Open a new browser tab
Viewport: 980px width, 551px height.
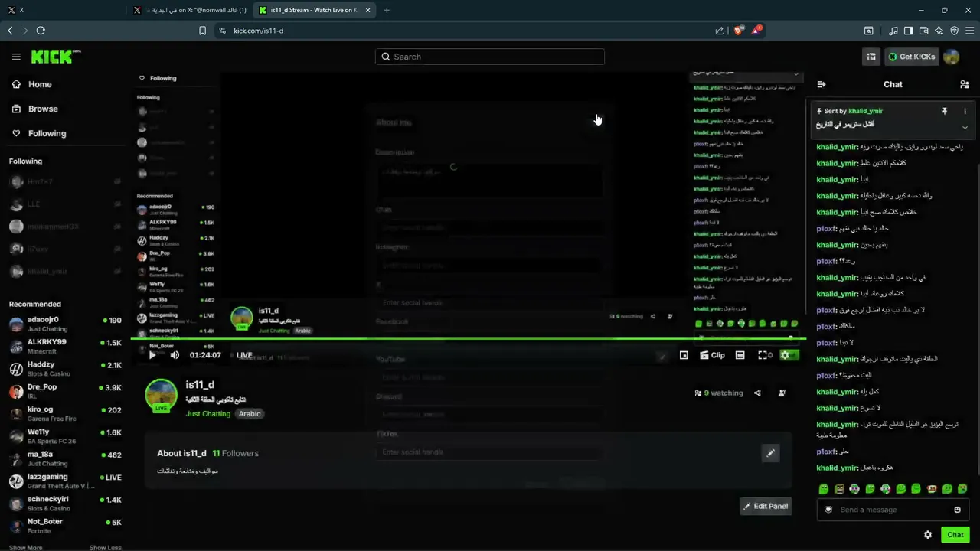(387, 10)
